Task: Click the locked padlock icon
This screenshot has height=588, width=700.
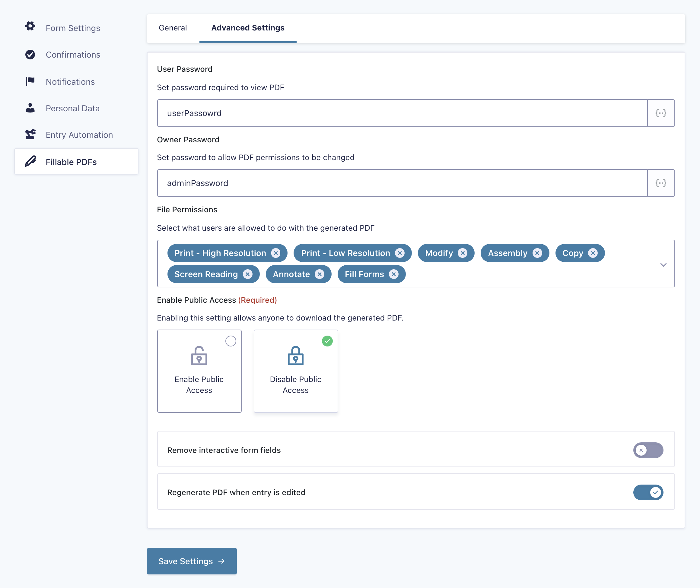Action: [x=295, y=355]
